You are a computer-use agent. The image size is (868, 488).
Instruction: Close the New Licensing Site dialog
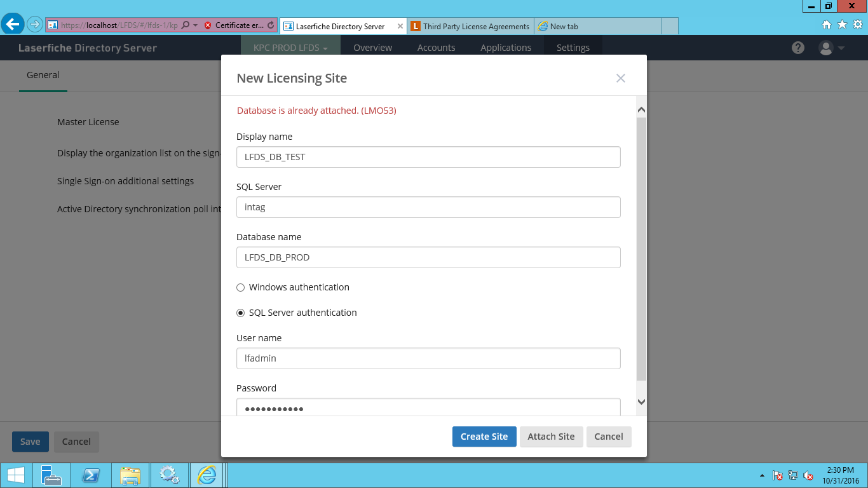[621, 78]
